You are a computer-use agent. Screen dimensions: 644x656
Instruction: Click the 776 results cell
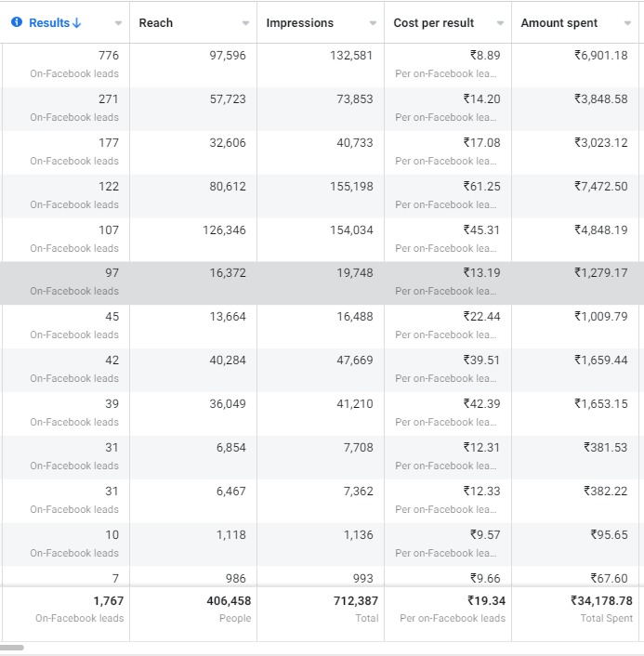(108, 56)
